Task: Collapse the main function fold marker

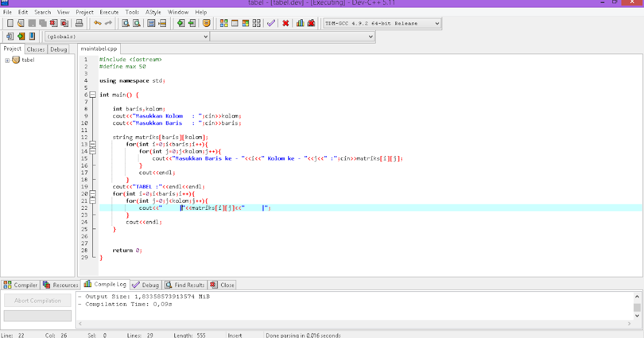Action: [x=93, y=94]
